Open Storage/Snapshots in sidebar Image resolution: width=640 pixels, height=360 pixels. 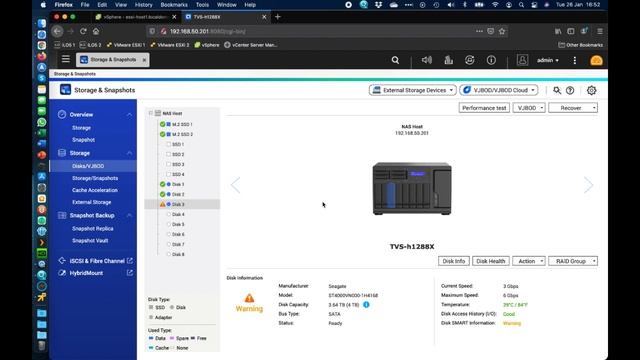pos(95,178)
